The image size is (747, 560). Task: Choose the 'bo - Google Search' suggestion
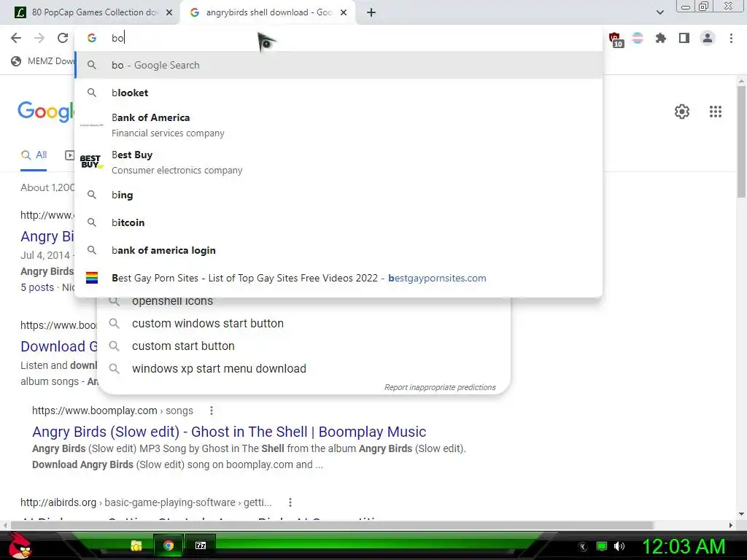[x=338, y=65]
